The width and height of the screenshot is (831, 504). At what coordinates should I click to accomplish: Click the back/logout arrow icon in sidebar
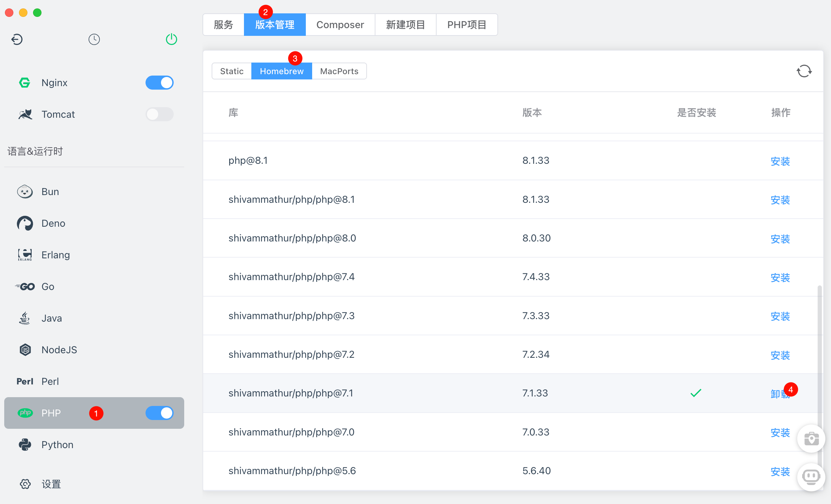pos(17,39)
